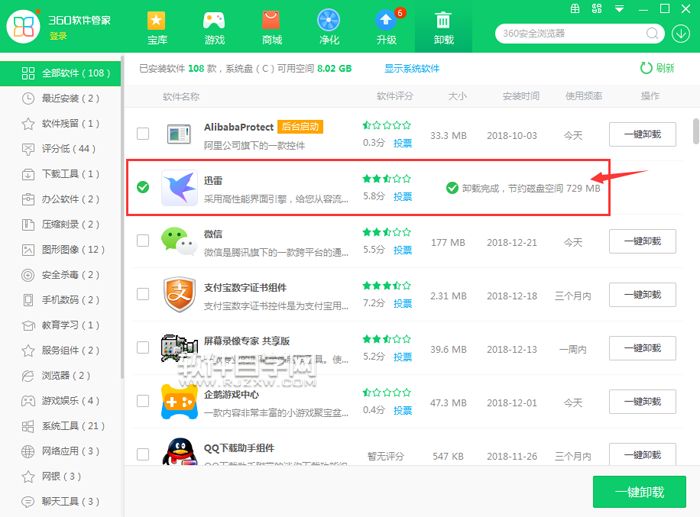Select 手机数码 (2) category
Screen dimensions: 700x517
tap(61, 300)
